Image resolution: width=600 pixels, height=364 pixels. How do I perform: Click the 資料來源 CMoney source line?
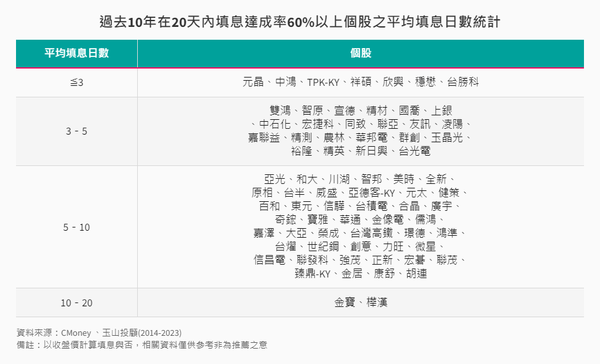point(99,333)
